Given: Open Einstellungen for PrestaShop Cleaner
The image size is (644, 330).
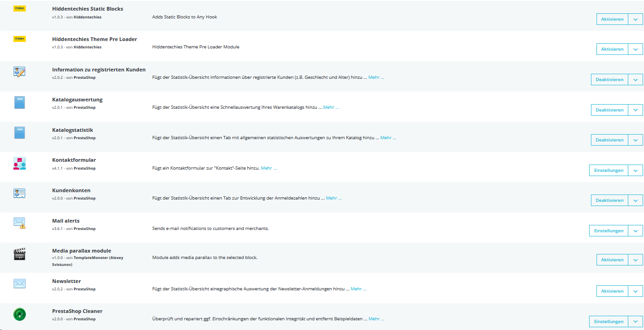Looking at the screenshot, I should point(608,322).
